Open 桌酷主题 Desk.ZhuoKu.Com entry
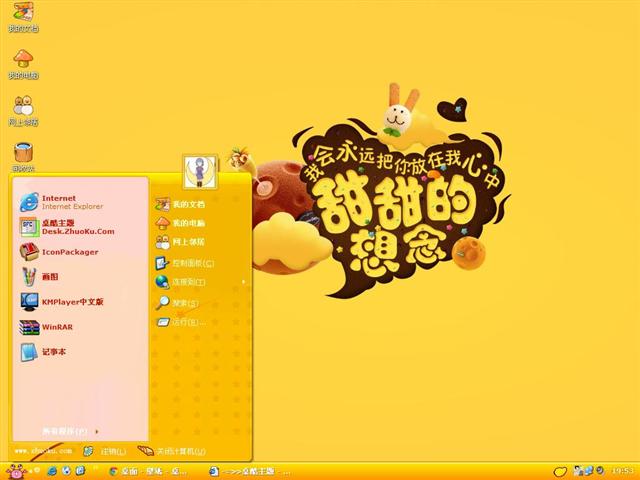The height and width of the screenshot is (480, 640). (67, 227)
